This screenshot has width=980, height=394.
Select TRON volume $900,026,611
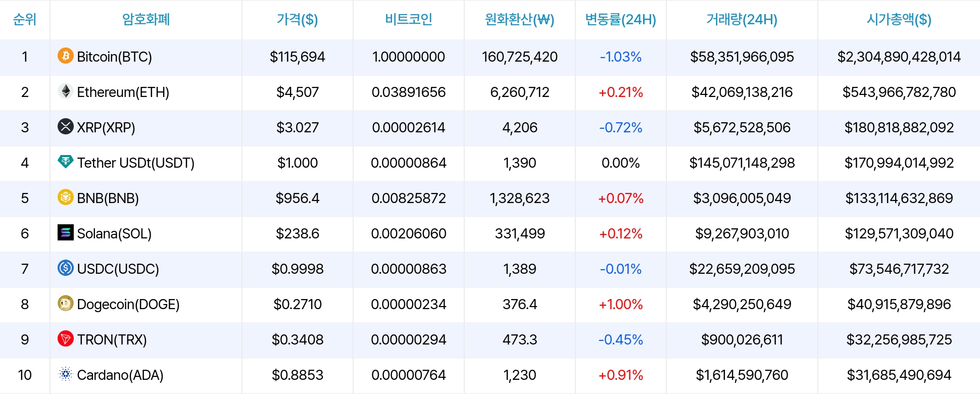(x=742, y=339)
